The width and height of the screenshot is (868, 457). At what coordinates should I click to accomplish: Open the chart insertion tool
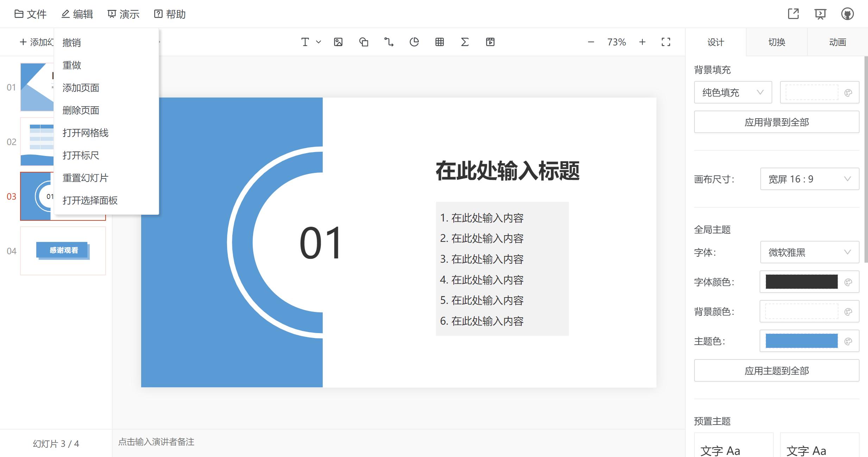point(415,42)
